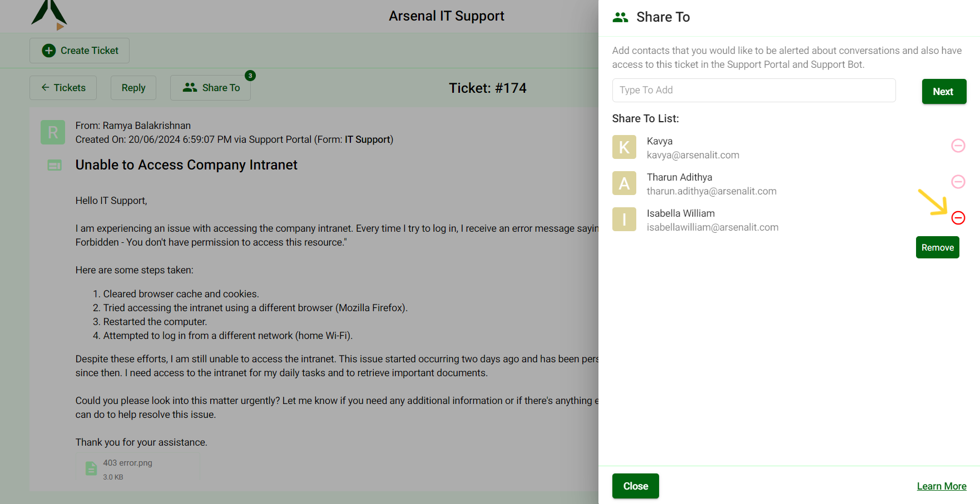The height and width of the screenshot is (504, 980).
Task: Click the remove icon next to Kavya
Action: click(958, 146)
